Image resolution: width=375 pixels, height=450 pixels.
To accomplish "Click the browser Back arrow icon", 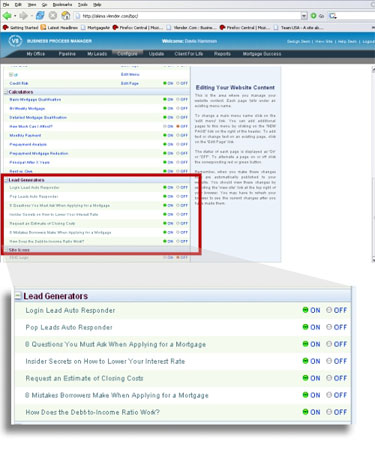I will click(7, 15).
